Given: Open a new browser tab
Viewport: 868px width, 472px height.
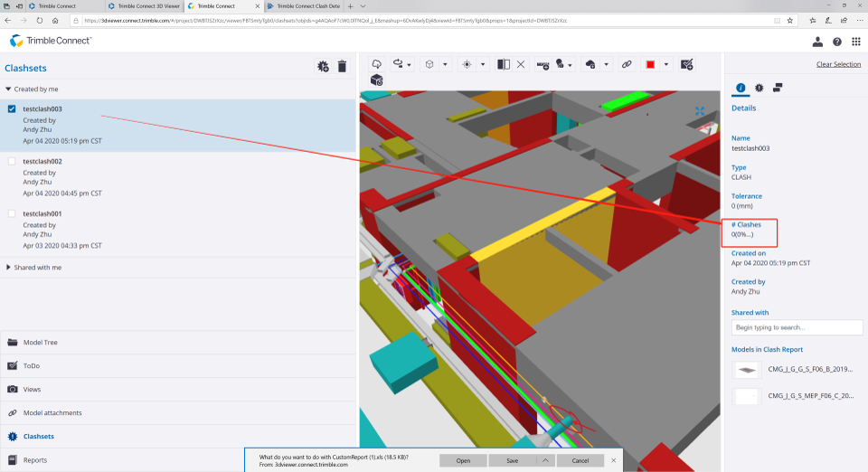Looking at the screenshot, I should point(351,6).
